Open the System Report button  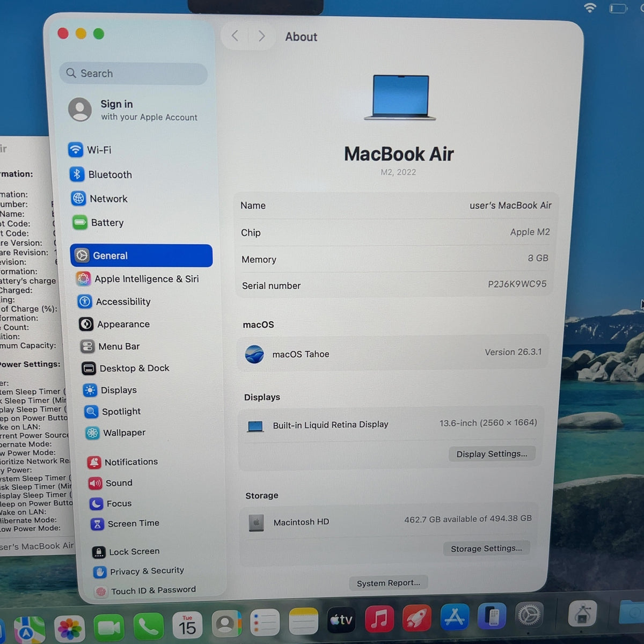[389, 583]
